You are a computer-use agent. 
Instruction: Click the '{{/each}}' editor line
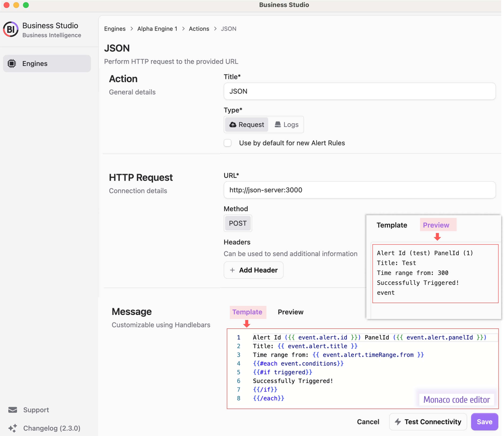(x=269, y=398)
